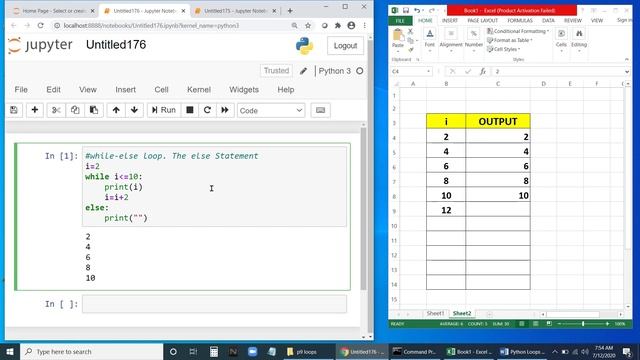This screenshot has width=640, height=360.
Task: Move the selected cell down
Action: [134, 110]
